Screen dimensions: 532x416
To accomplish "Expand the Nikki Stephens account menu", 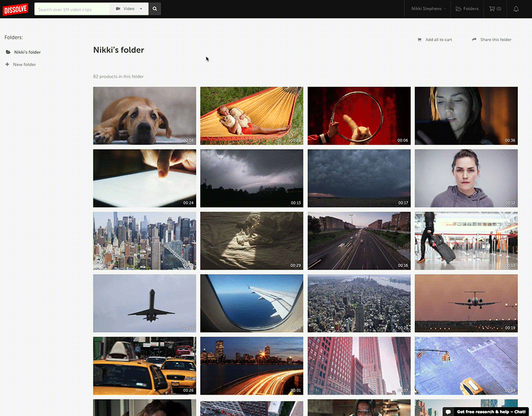I will (x=428, y=9).
